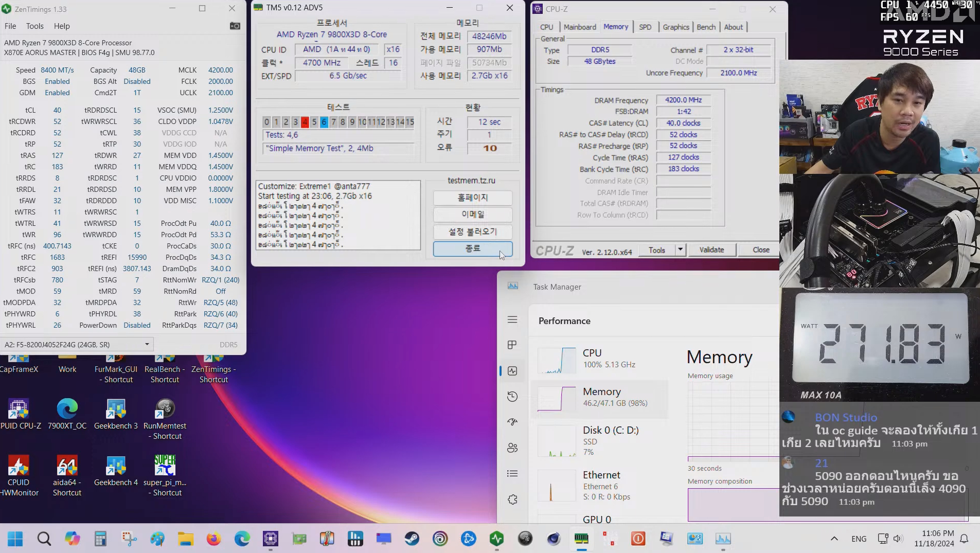Open Details icon in Task Manager sidebar
Viewport: 980px width, 553px height.
tap(512, 473)
